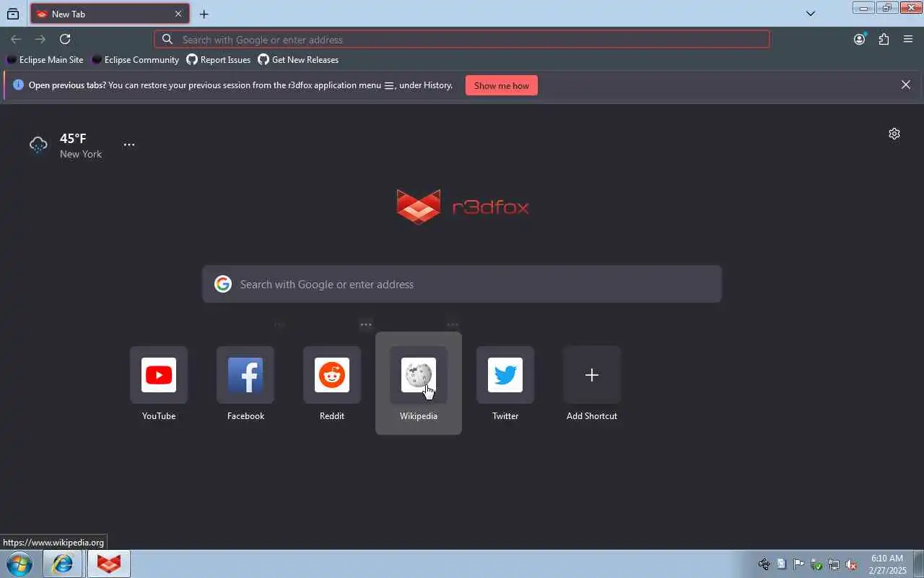Click the search magnifier icon in address bar
The height and width of the screenshot is (578, 924).
pos(167,39)
